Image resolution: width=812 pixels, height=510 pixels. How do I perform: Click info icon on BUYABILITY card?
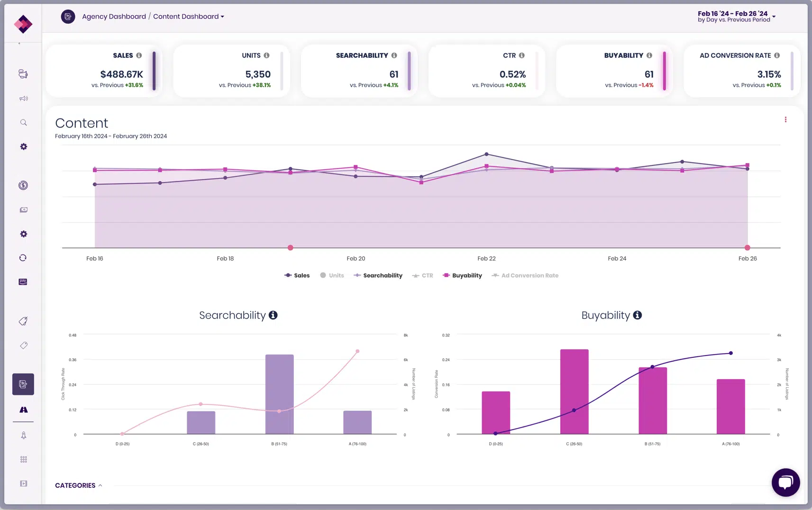click(649, 55)
